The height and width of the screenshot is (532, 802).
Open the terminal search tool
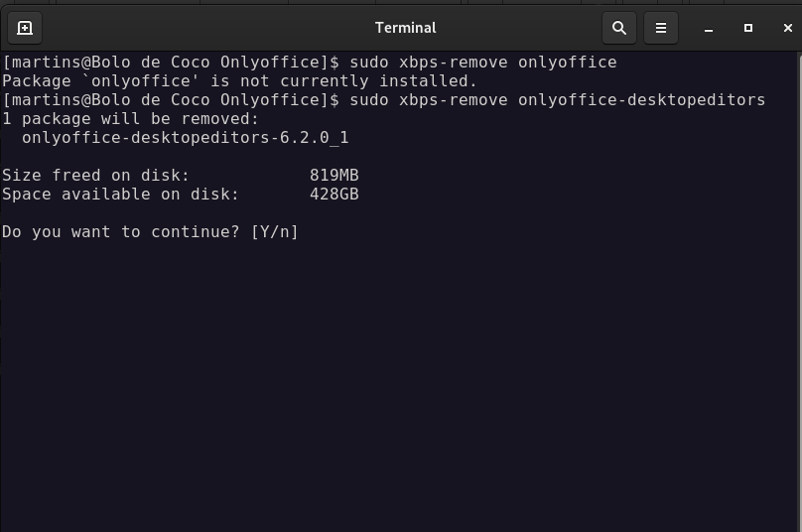(619, 28)
